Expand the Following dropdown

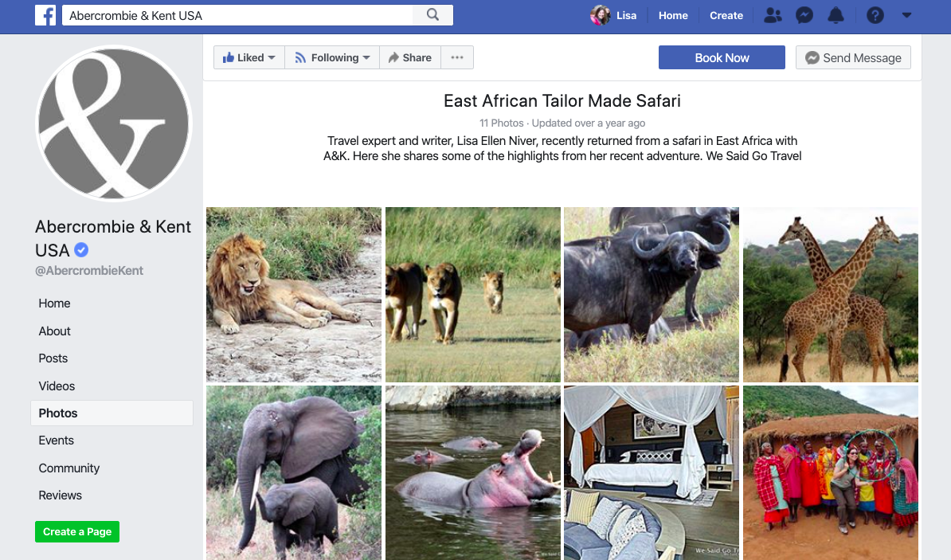pos(332,57)
